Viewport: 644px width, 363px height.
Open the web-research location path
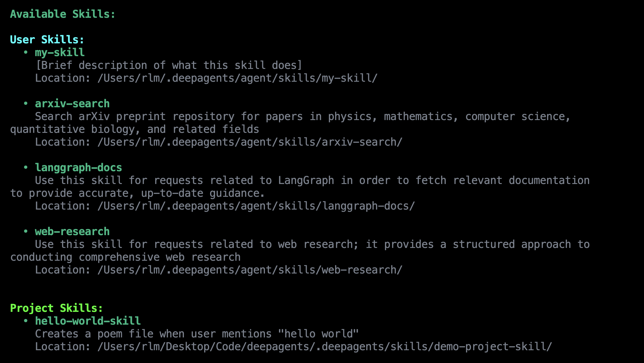coord(250,270)
